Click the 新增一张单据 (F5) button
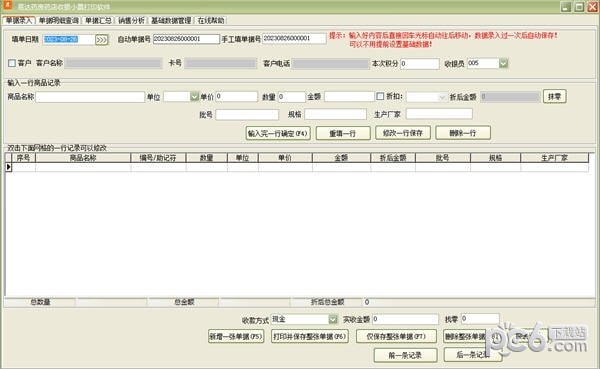Screen dimensions: 600x369 point(236,336)
